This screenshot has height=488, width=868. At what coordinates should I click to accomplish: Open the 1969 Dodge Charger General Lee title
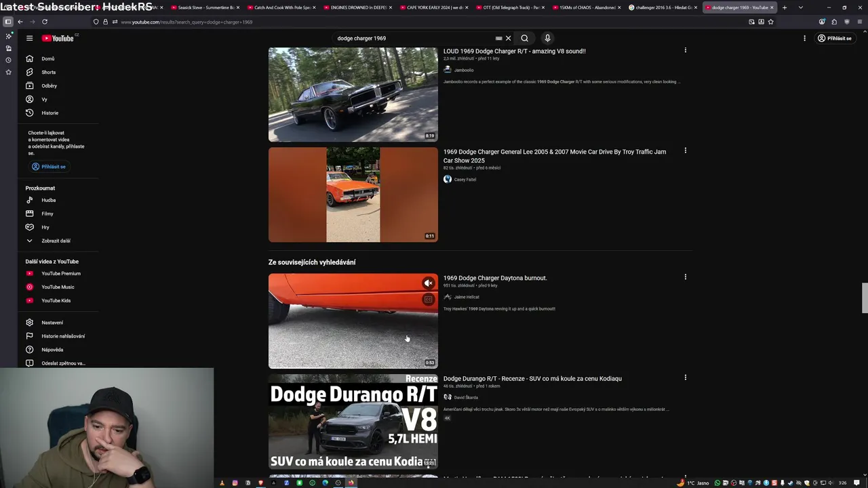tap(555, 156)
